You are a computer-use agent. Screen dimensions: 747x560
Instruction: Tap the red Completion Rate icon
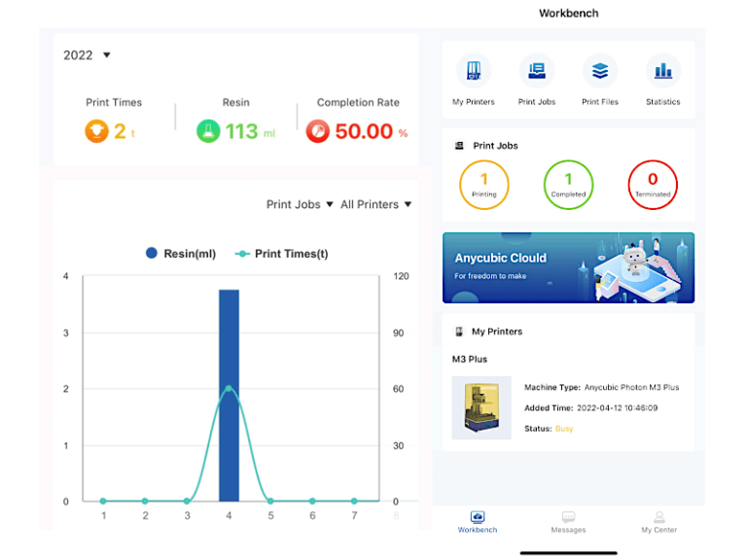[x=318, y=131]
